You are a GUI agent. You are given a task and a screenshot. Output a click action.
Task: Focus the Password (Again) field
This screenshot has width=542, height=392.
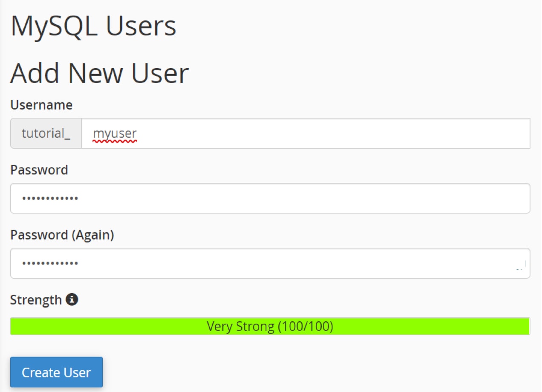click(213, 263)
